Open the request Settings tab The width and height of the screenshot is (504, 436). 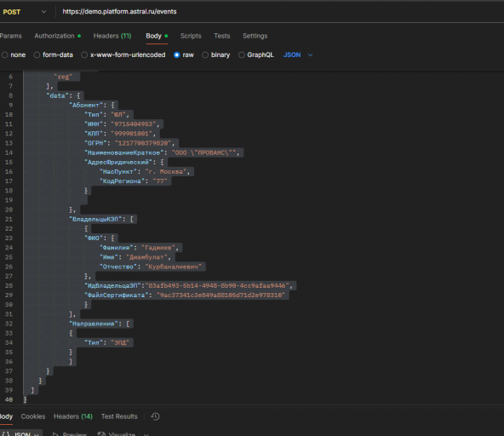pyautogui.click(x=255, y=36)
